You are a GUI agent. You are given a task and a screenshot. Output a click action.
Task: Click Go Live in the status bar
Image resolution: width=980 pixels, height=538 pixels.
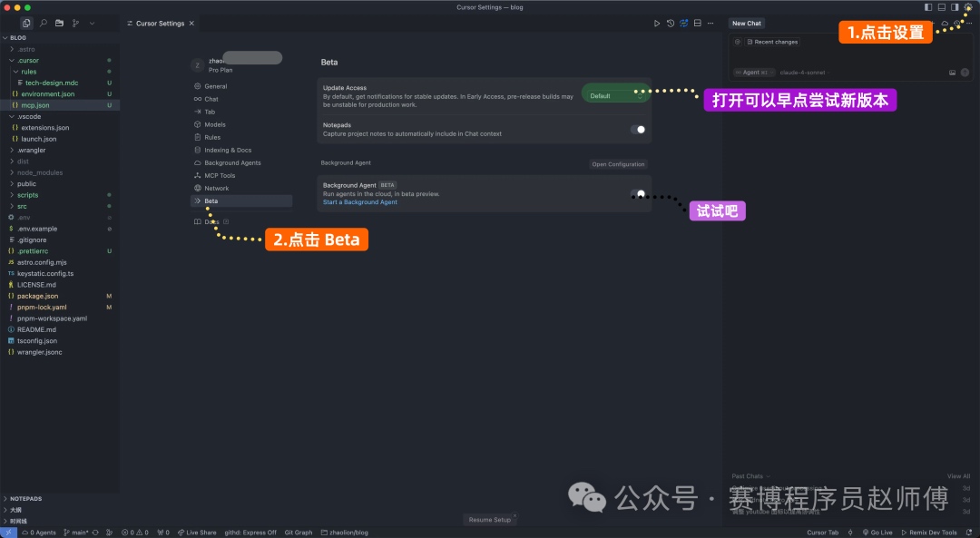click(x=877, y=533)
